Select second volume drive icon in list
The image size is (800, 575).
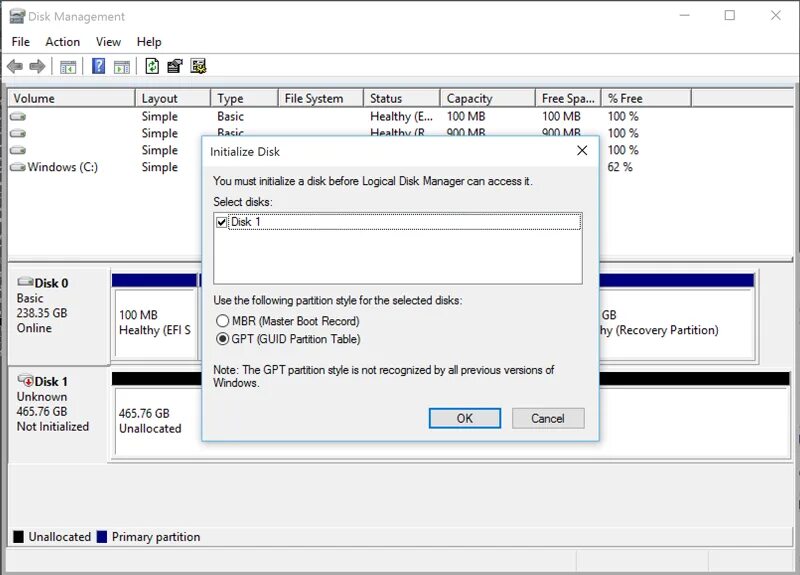click(x=18, y=134)
